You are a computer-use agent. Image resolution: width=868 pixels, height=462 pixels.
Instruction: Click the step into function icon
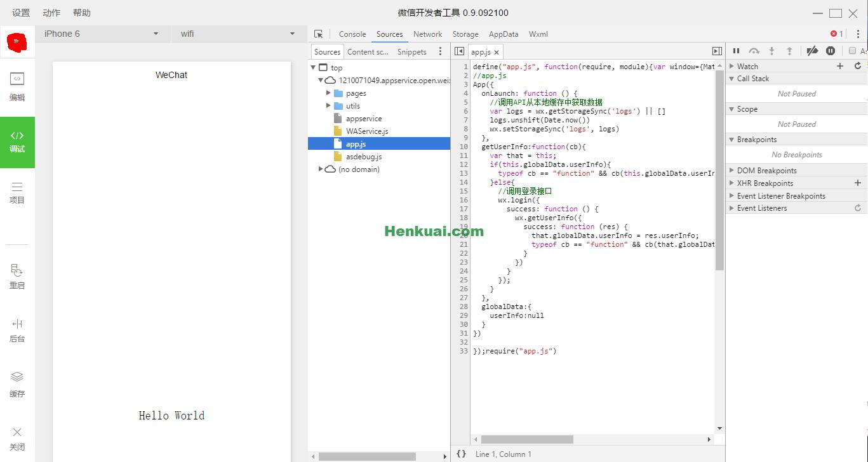(x=771, y=51)
